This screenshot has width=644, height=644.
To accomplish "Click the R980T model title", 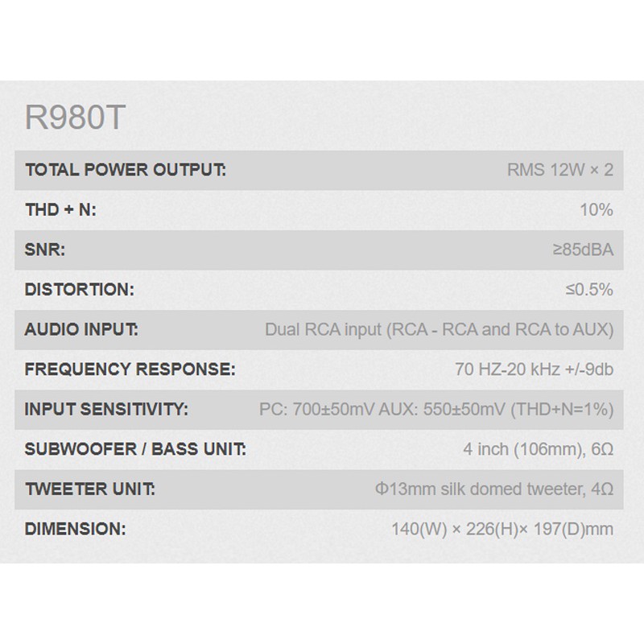I will pyautogui.click(x=76, y=118).
